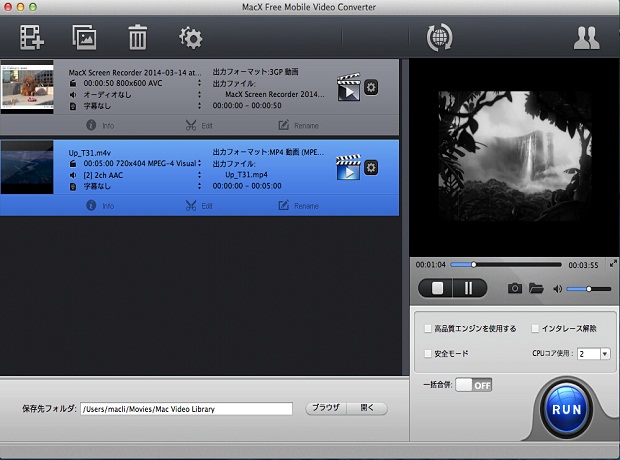Image resolution: width=620 pixels, height=460 pixels.
Task: Expand audio track selector '[2] 2ch AAC'
Action: 199,175
